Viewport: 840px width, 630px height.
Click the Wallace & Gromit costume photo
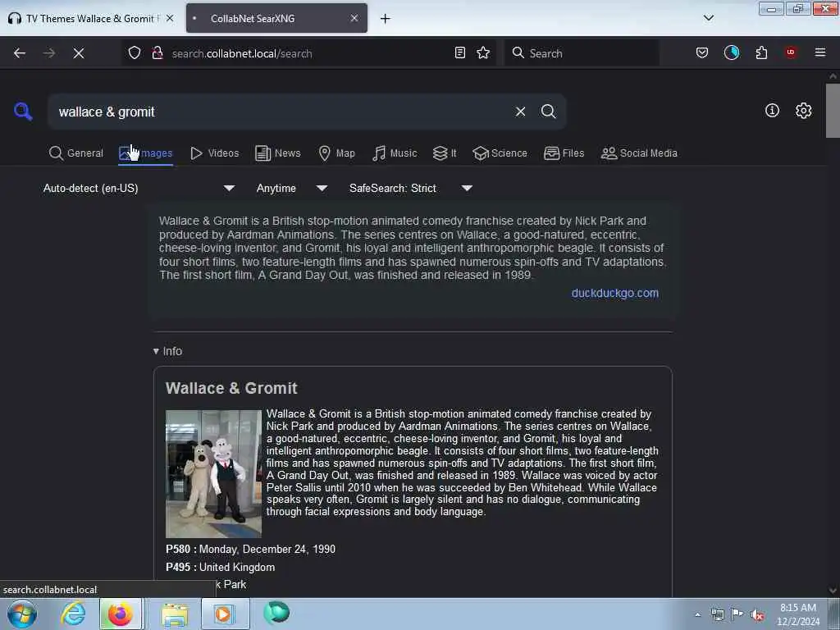tap(213, 473)
